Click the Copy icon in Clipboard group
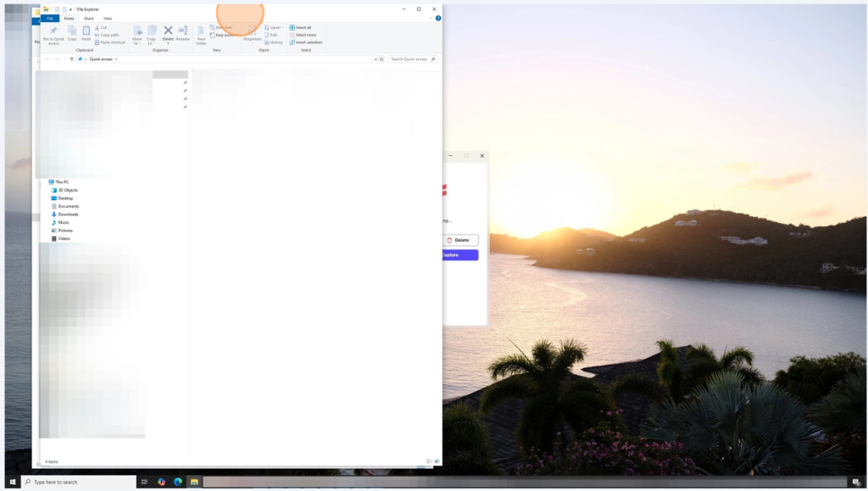Image resolution: width=868 pixels, height=491 pixels. click(x=72, y=32)
